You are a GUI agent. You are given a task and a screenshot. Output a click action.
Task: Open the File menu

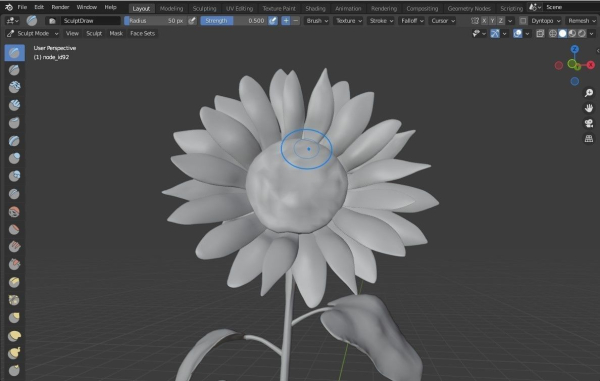(x=22, y=7)
